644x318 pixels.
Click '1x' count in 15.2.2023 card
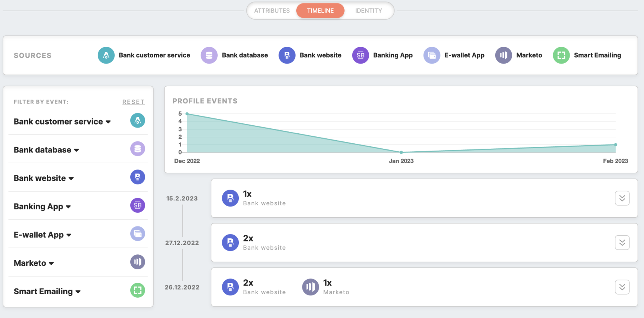coord(247,194)
